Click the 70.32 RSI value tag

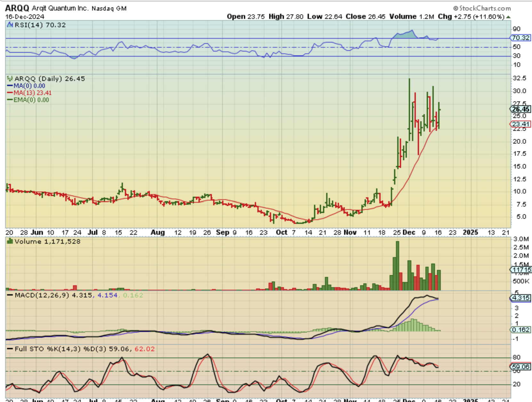pyautogui.click(x=520, y=38)
